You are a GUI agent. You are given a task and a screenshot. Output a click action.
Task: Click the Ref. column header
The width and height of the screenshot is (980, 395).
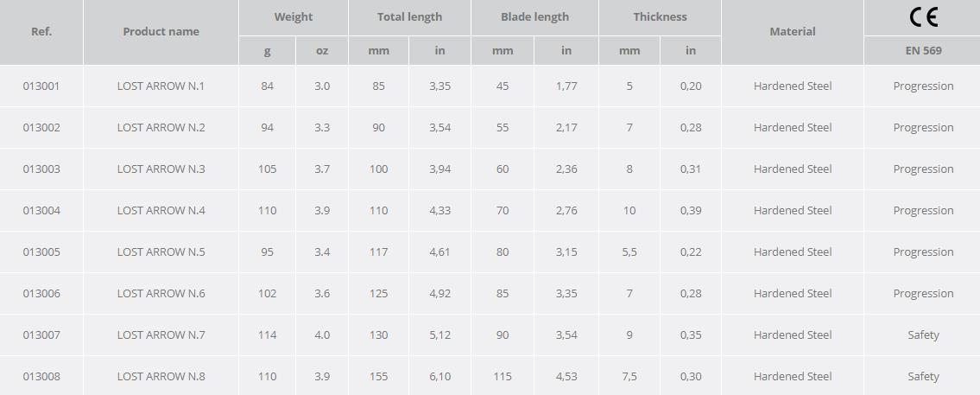[41, 32]
